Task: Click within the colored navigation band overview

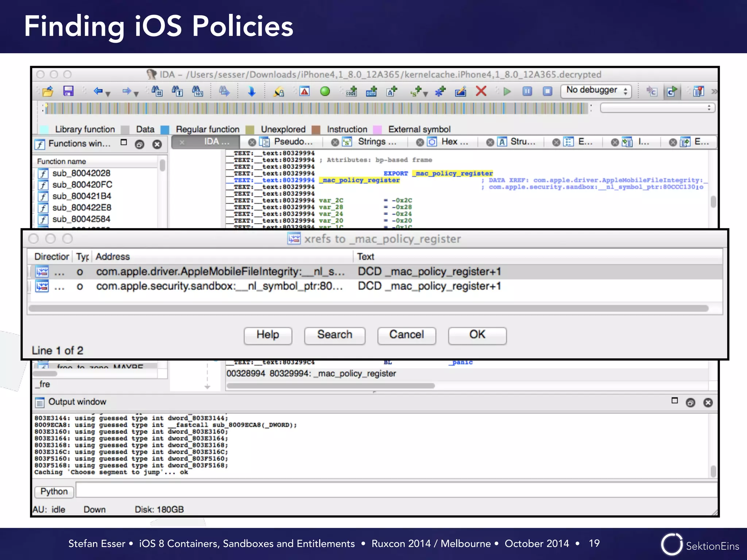Action: point(317,108)
